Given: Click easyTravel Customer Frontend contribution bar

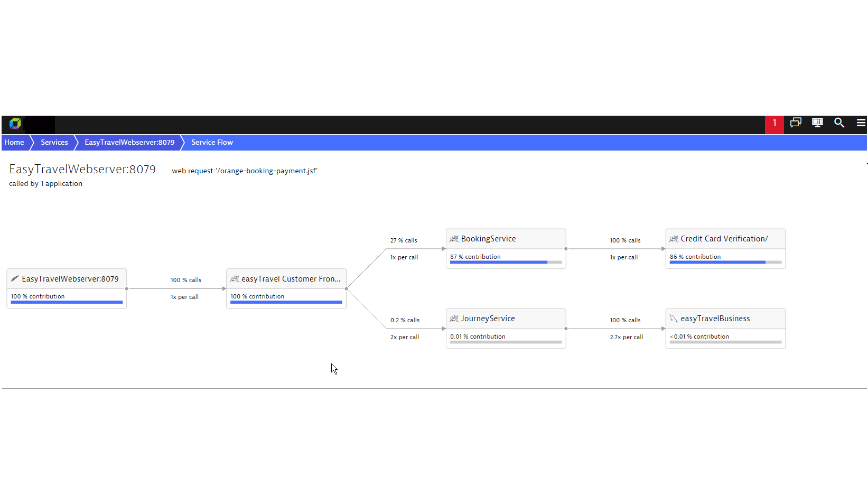Looking at the screenshot, I should 286,302.
